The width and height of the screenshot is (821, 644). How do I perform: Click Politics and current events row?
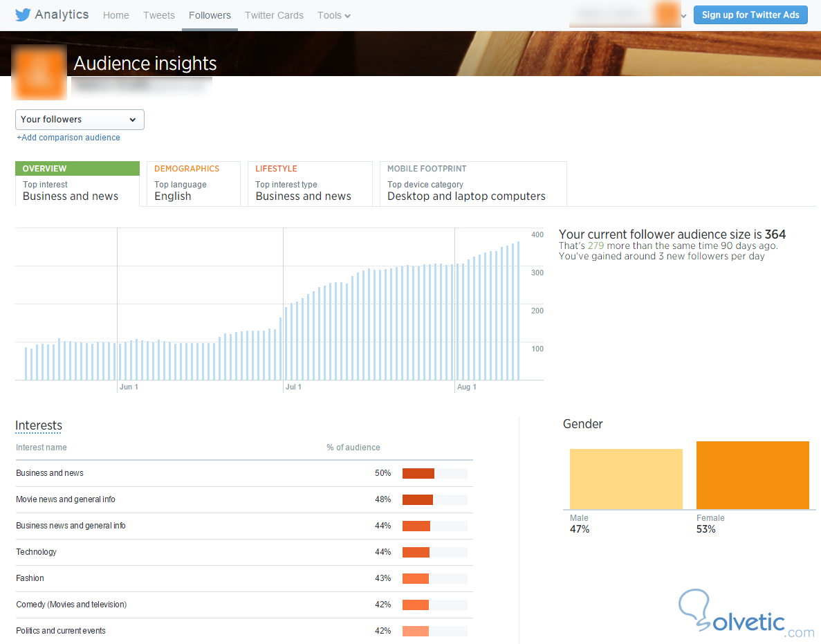(244, 631)
